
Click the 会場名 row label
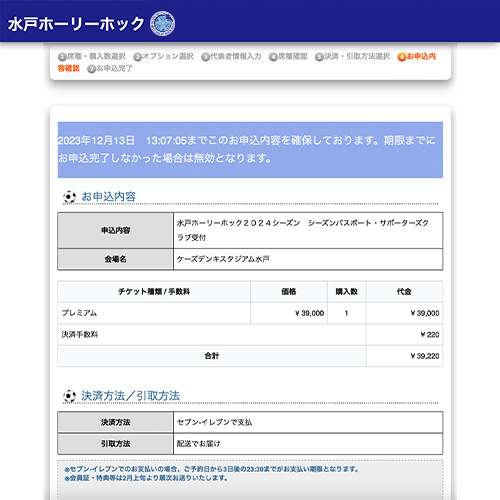pyautogui.click(x=115, y=259)
